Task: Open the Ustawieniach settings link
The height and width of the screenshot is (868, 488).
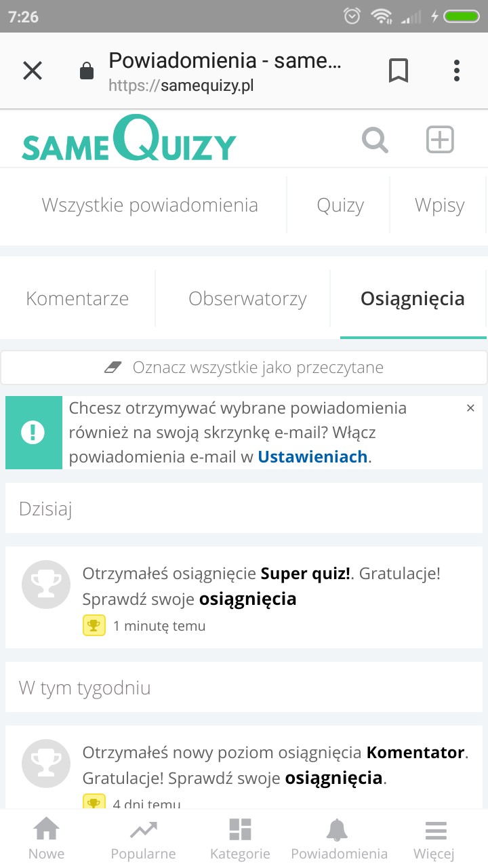Action: [312, 457]
